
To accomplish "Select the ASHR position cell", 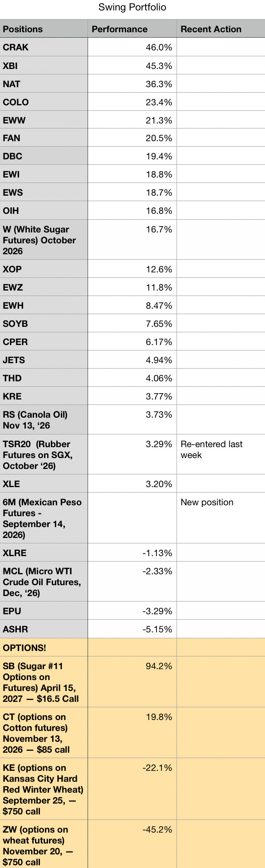I will coord(44,629).
